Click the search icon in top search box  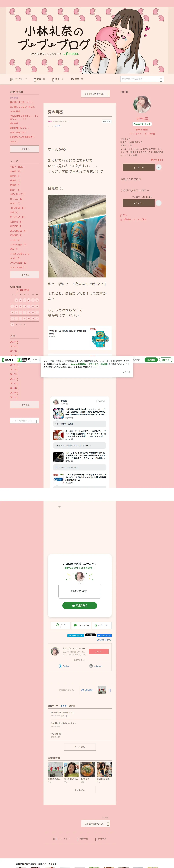161,80
